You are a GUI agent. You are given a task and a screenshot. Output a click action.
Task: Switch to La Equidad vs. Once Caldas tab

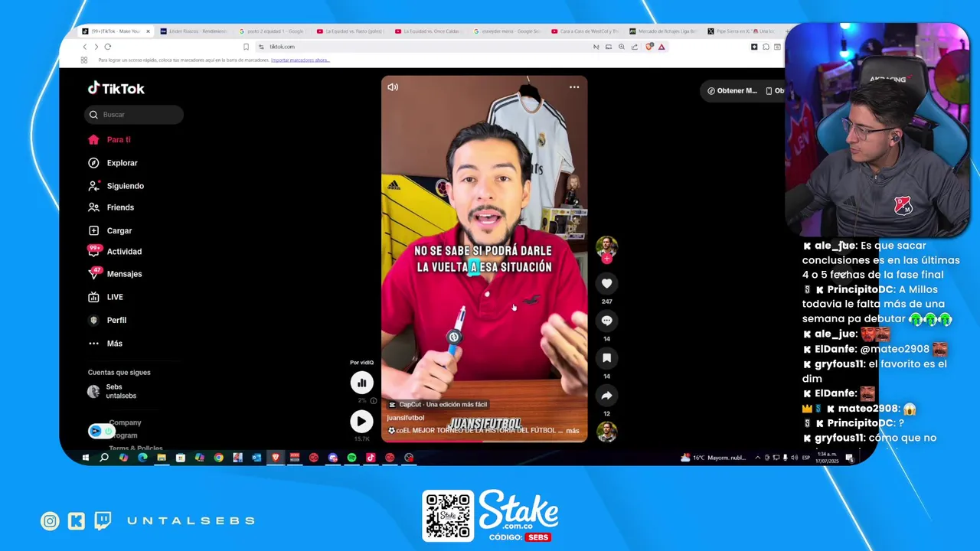(428, 31)
